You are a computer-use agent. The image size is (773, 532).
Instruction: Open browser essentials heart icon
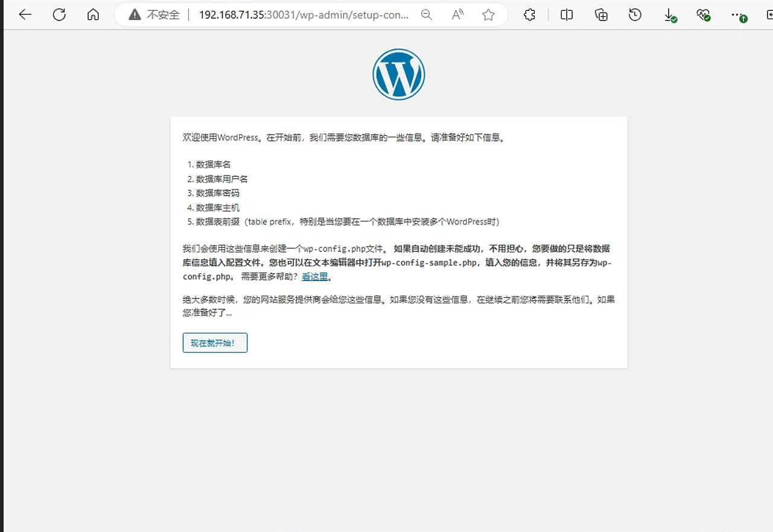click(x=704, y=15)
